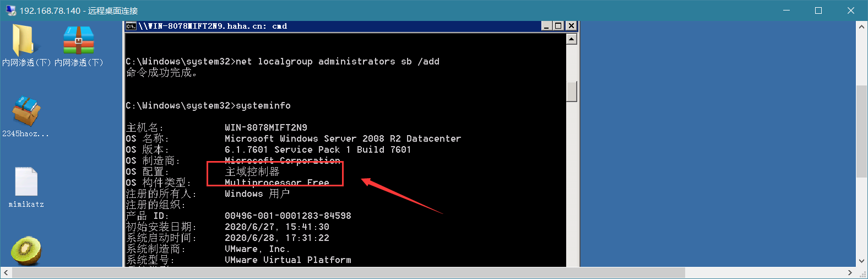Minimize the inner cmd window
Screen dimensions: 868x279
[546, 26]
